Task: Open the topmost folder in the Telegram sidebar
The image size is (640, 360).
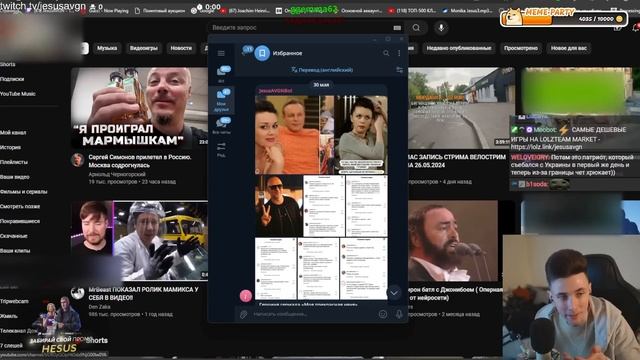Action: [x=222, y=74]
